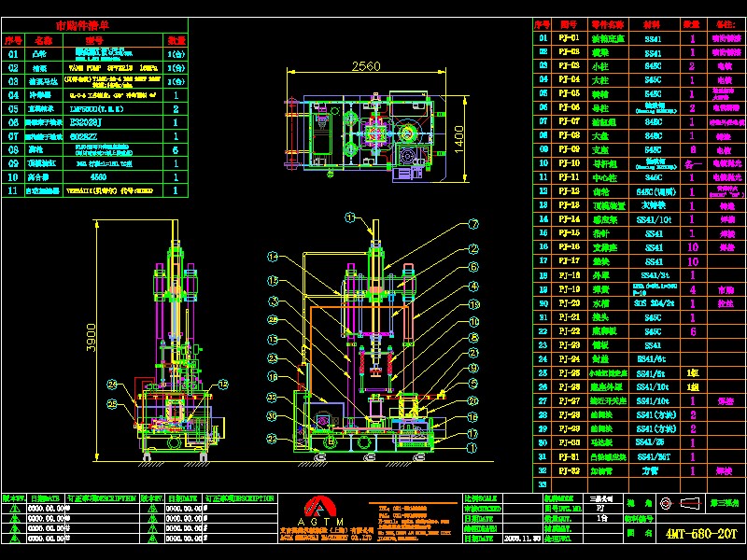The width and height of the screenshot is (747, 560).
Task: Click empty row number 33 in parts list
Action: pyautogui.click(x=543, y=484)
